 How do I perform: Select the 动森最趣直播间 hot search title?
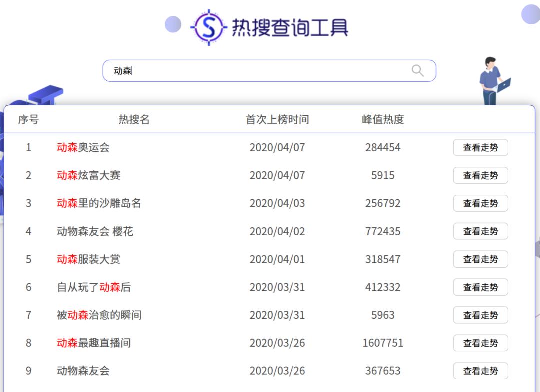tap(94, 343)
